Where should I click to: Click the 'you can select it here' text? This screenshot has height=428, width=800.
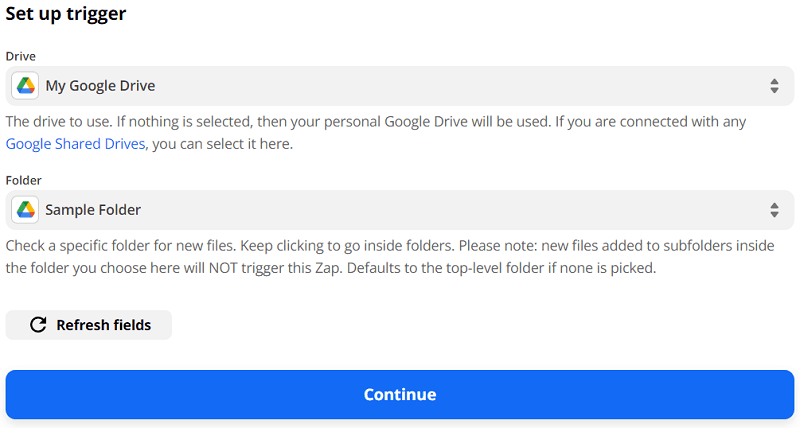point(221,144)
